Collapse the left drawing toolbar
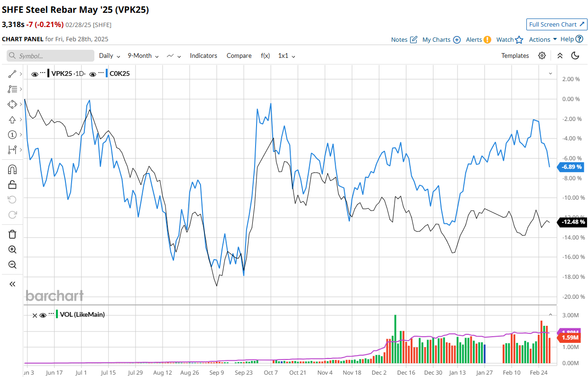 tap(12, 284)
